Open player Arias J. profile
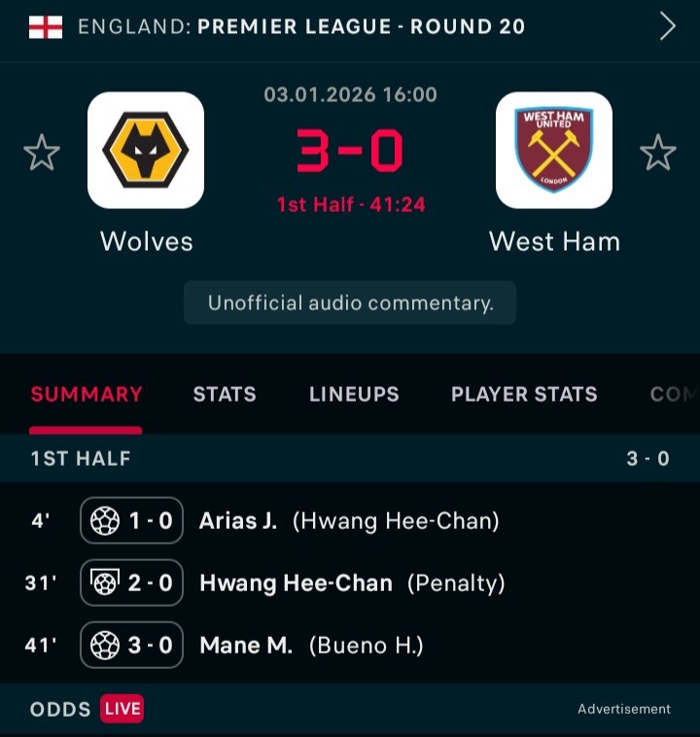This screenshot has height=737, width=700. 237,521
